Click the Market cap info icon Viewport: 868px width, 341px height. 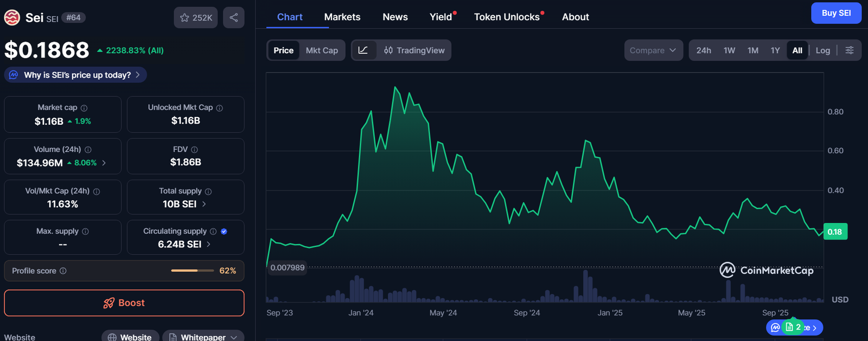click(x=84, y=108)
